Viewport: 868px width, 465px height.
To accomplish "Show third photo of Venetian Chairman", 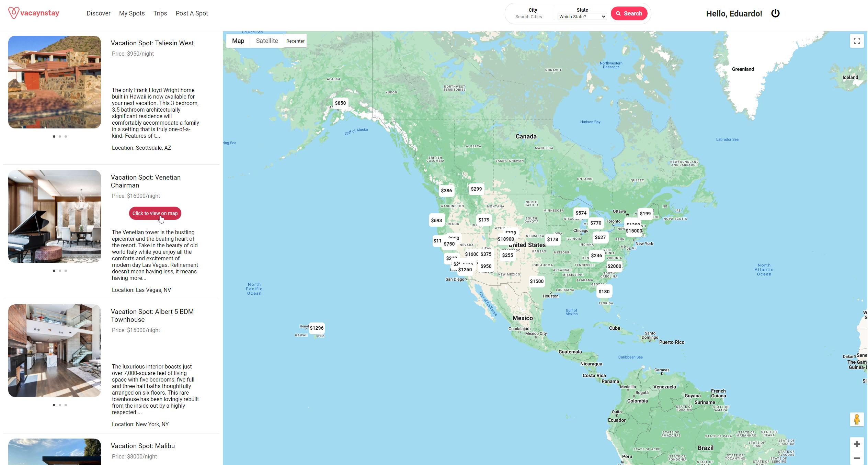I will [66, 271].
